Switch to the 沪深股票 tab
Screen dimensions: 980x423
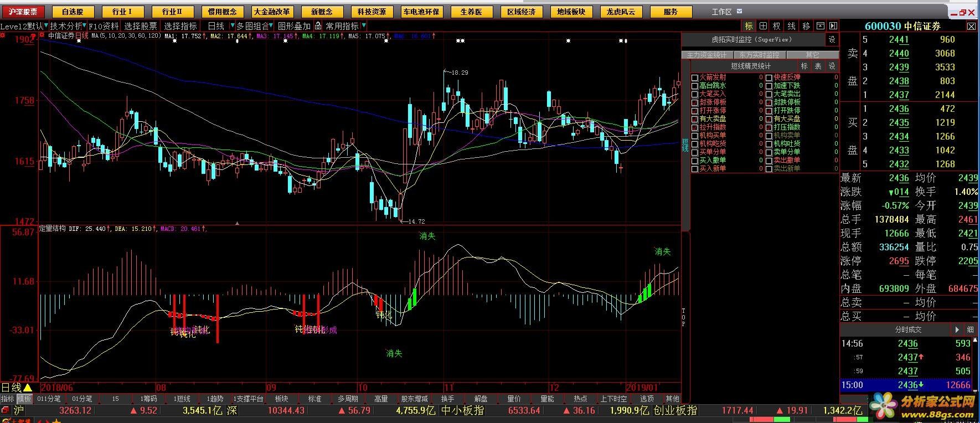(23, 12)
